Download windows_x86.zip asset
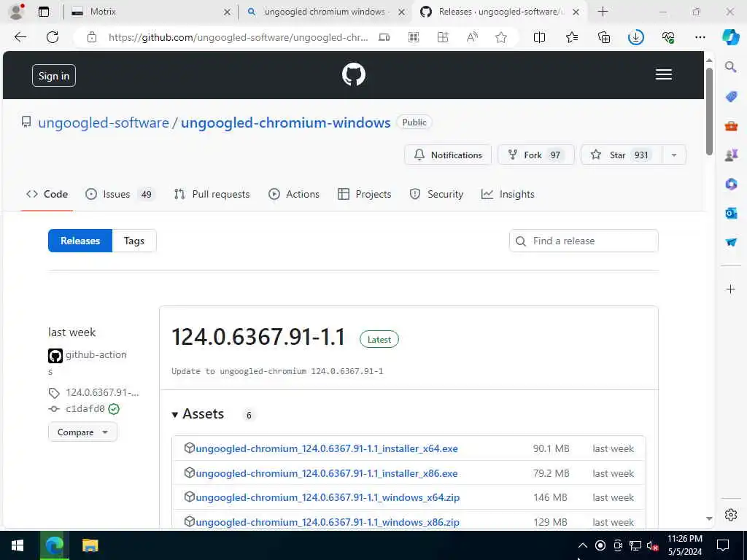 tap(328, 522)
